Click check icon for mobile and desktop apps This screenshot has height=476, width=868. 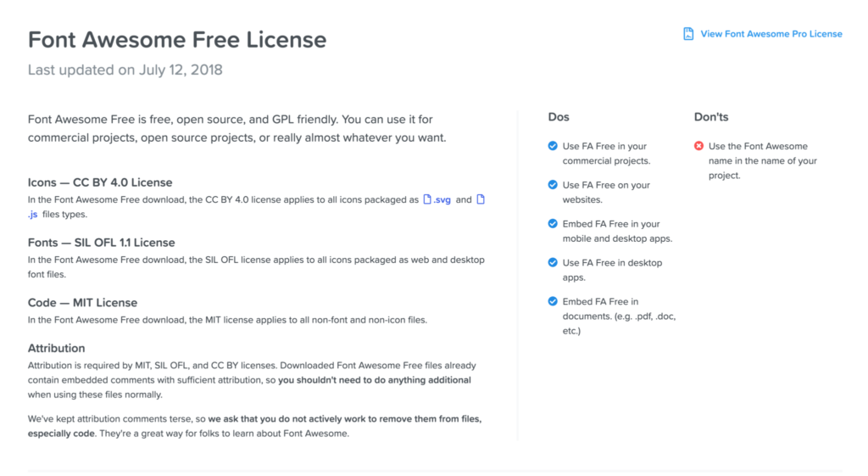coord(553,223)
